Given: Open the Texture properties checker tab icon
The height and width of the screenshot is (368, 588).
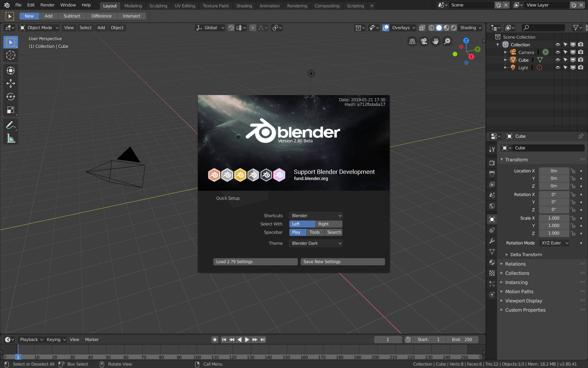Looking at the screenshot, I should (x=492, y=273).
